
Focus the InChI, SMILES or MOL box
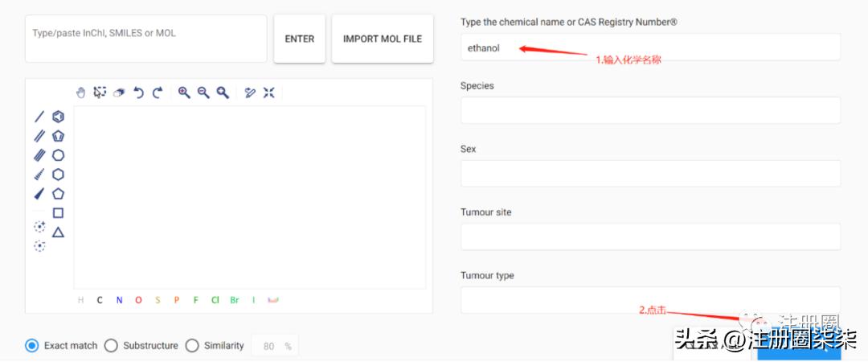(x=145, y=39)
